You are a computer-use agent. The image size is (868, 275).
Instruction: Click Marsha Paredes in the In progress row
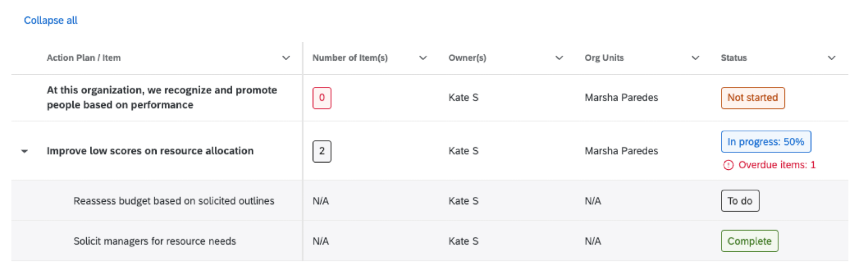pyautogui.click(x=621, y=151)
